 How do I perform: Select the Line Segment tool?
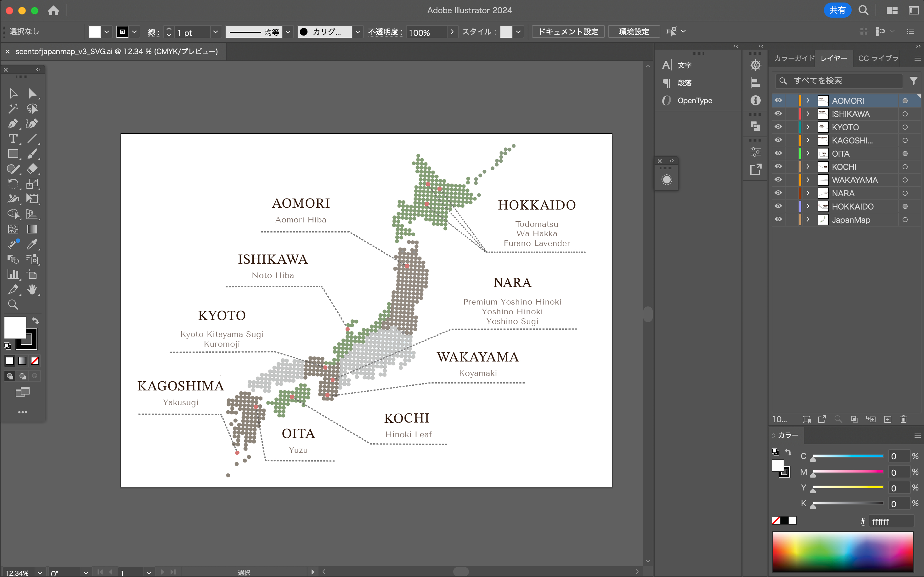(32, 139)
